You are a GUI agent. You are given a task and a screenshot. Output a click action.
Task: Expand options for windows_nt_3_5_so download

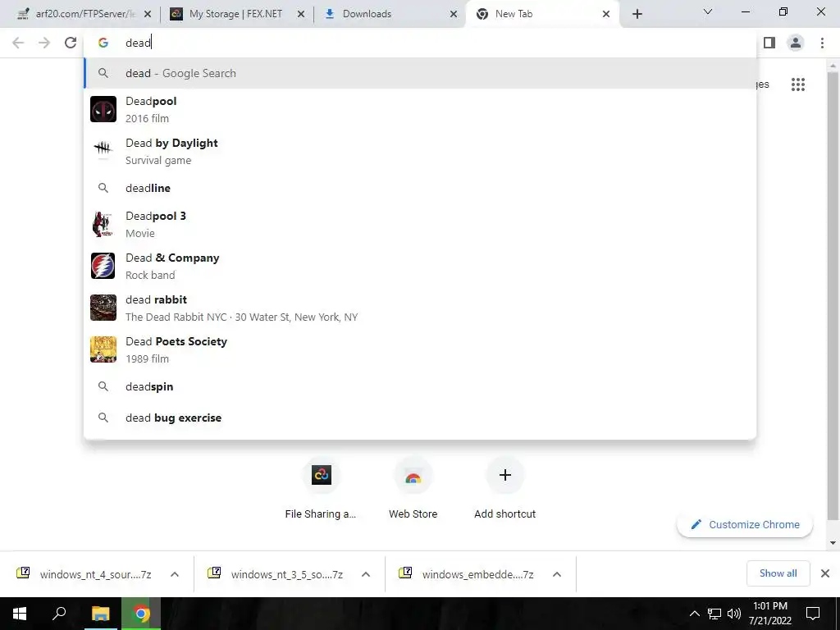point(366,574)
